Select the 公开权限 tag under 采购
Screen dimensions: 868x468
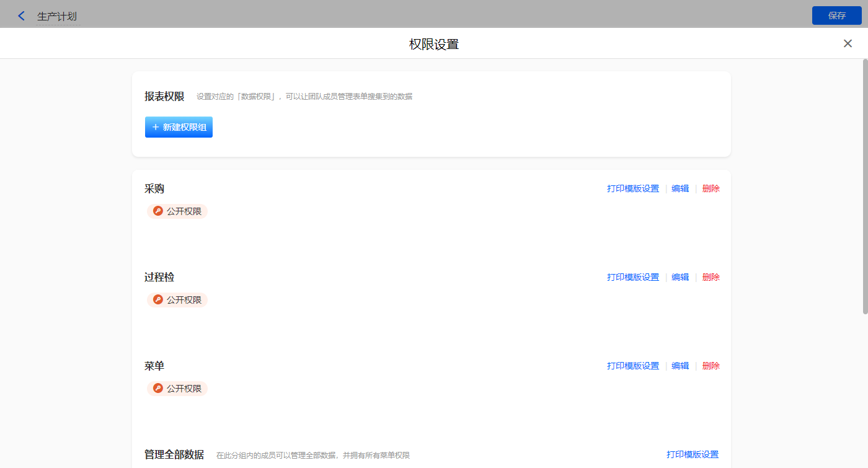(184, 211)
